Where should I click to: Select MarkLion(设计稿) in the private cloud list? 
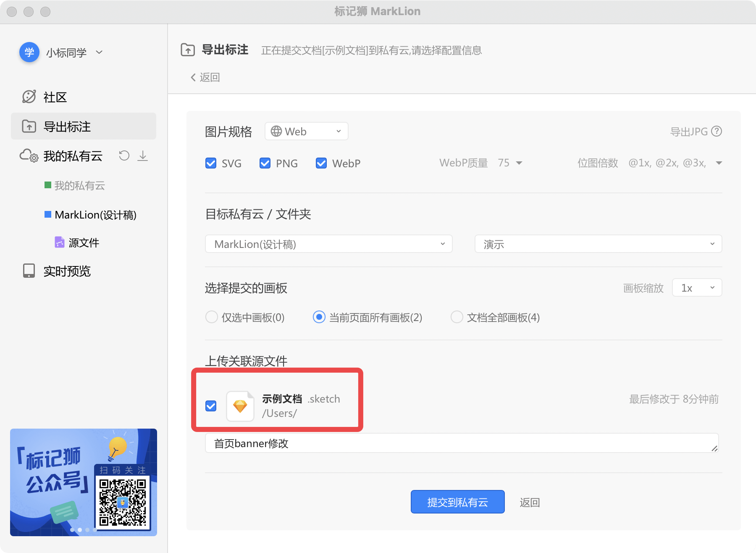[95, 215]
